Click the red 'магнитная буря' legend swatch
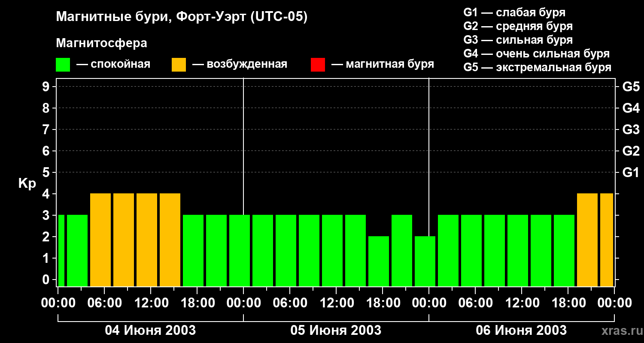644x343 pixels. (318, 65)
